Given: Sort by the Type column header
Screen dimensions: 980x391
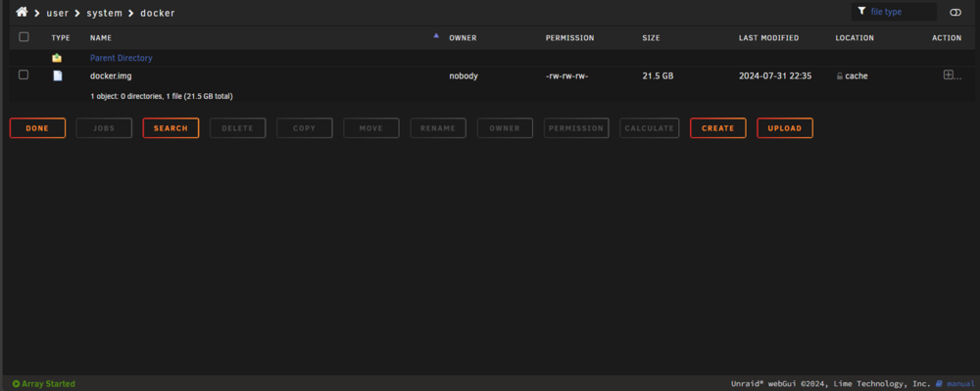Looking at the screenshot, I should 61,38.
